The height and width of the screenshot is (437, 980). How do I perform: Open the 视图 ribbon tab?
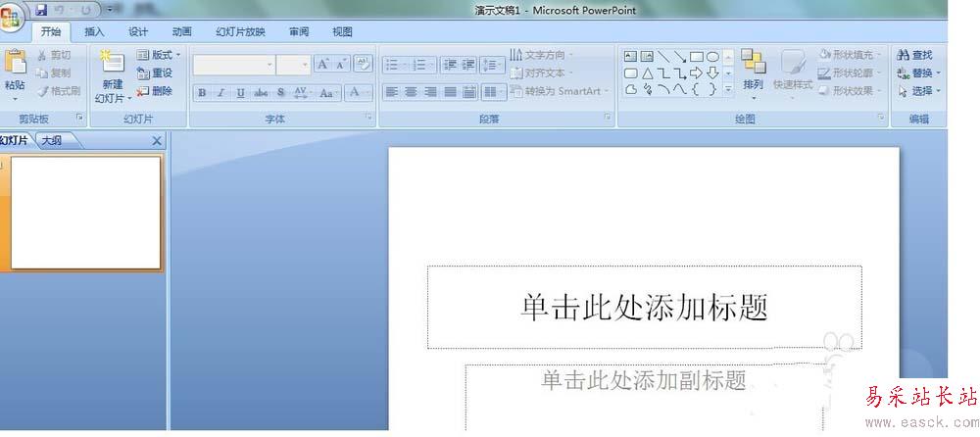(342, 32)
